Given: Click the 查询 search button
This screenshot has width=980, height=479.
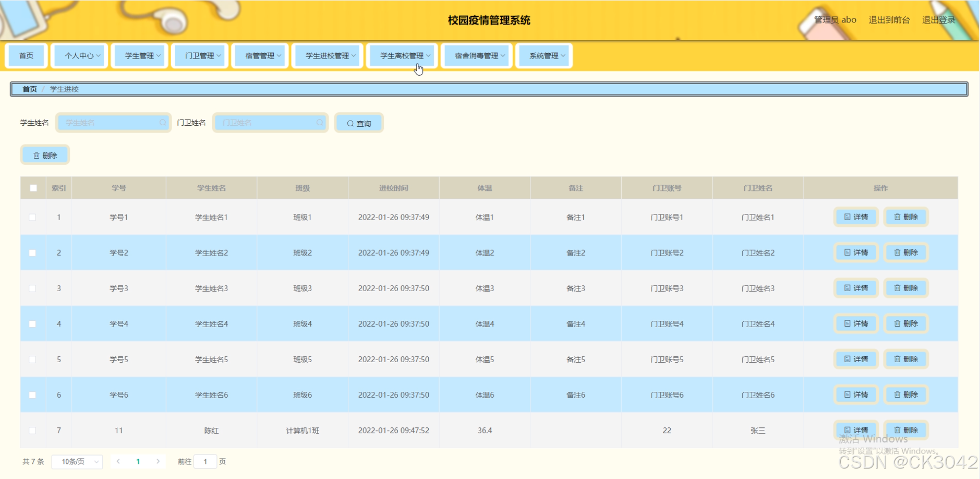Looking at the screenshot, I should [359, 123].
